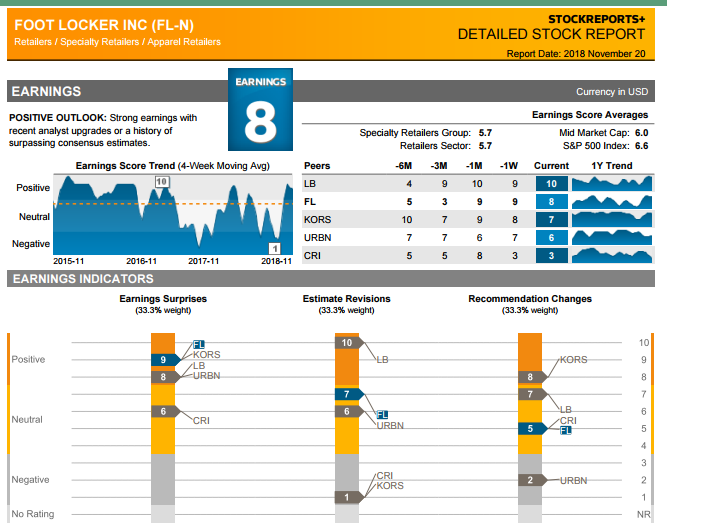Click the 'POSITIVE OUTLOOK' summary text
The height and width of the screenshot is (528, 705).
coord(103,130)
